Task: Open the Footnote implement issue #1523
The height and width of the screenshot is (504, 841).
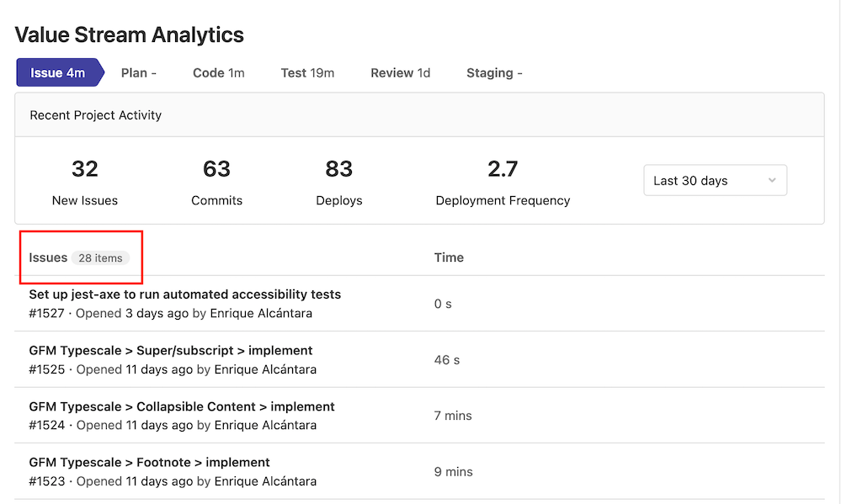Action: pyautogui.click(x=149, y=462)
